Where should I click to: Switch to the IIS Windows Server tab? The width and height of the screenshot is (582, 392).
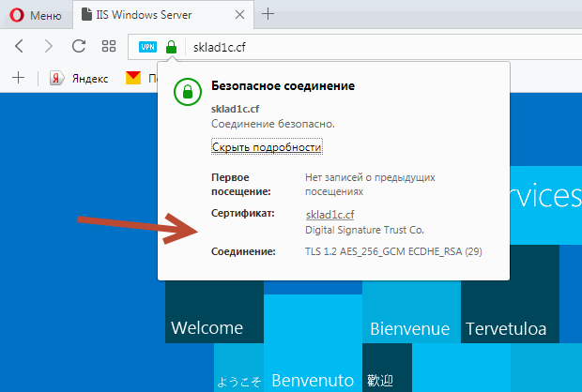click(150, 14)
